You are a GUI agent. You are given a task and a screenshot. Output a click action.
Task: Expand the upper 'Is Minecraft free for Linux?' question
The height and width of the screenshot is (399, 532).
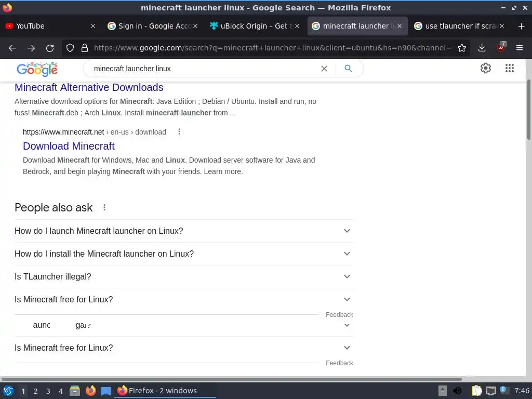tap(184, 300)
